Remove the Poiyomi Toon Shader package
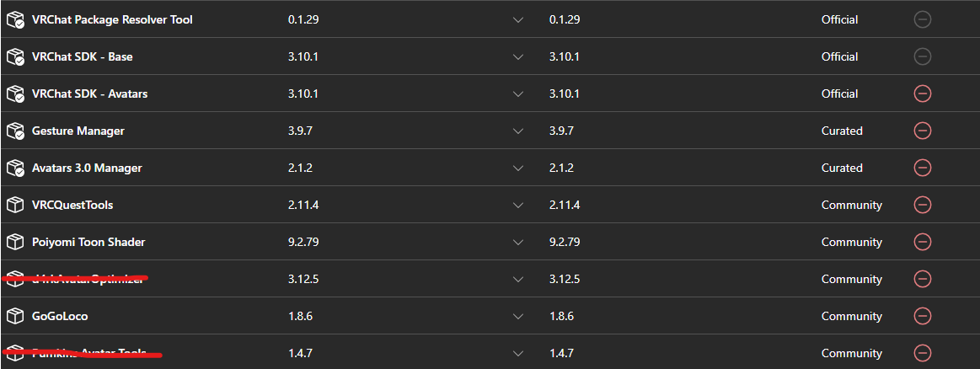This screenshot has width=980, height=369. click(x=923, y=242)
